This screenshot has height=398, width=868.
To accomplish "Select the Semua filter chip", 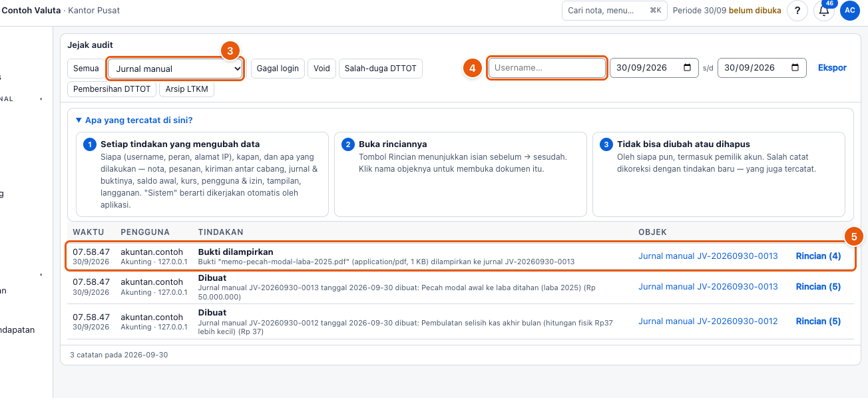I will pos(86,69).
